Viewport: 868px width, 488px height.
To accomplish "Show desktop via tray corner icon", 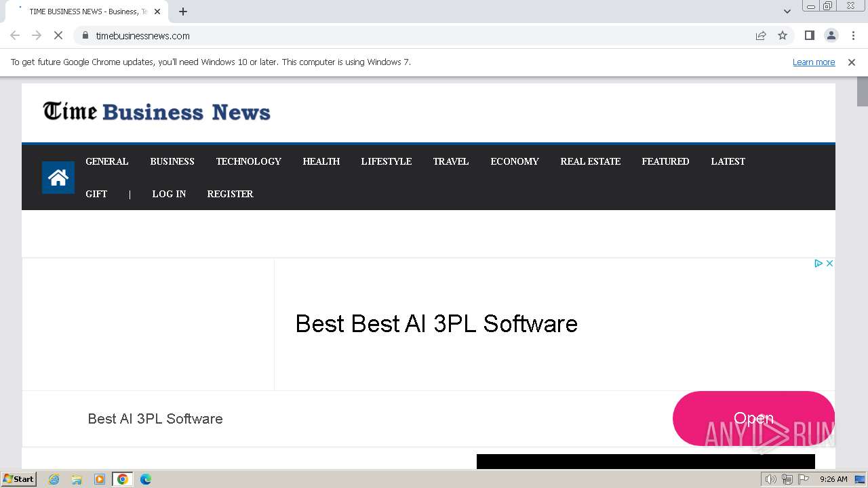I will coord(860,479).
